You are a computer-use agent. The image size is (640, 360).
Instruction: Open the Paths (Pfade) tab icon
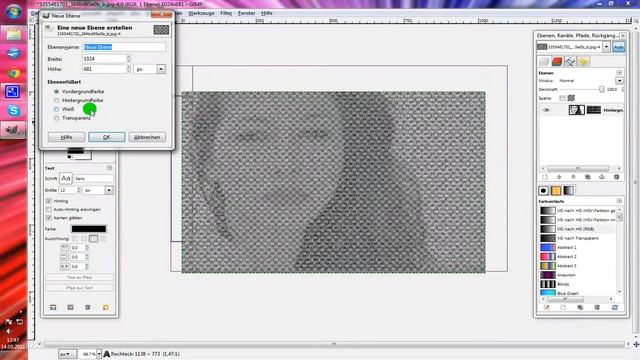coord(570,62)
